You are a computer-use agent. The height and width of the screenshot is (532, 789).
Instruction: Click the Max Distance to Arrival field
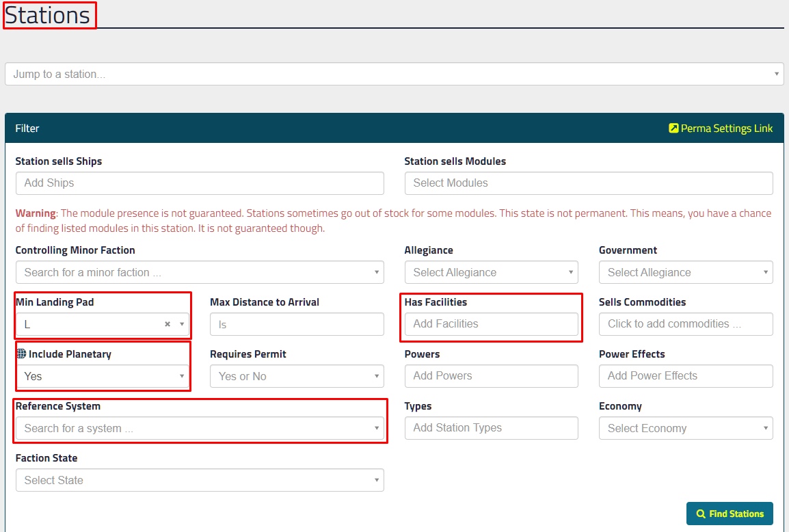[x=296, y=324]
